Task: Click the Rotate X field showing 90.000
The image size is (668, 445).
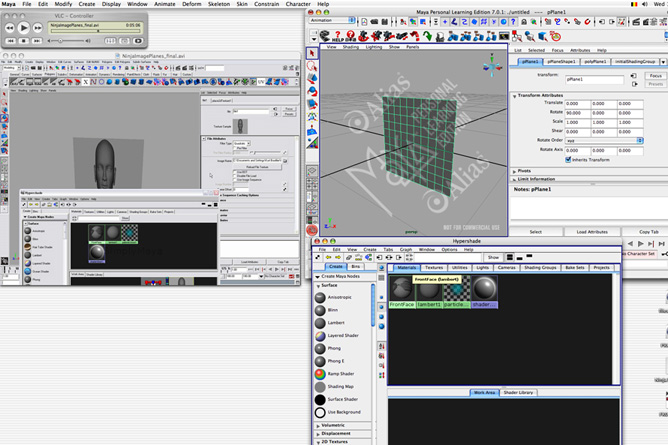Action: tap(577, 113)
